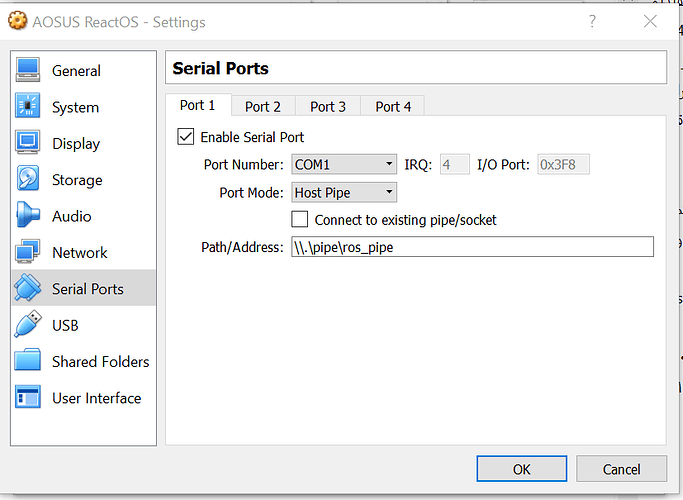
Task: Disable the Enable Serial Port checkbox
Action: (x=185, y=137)
